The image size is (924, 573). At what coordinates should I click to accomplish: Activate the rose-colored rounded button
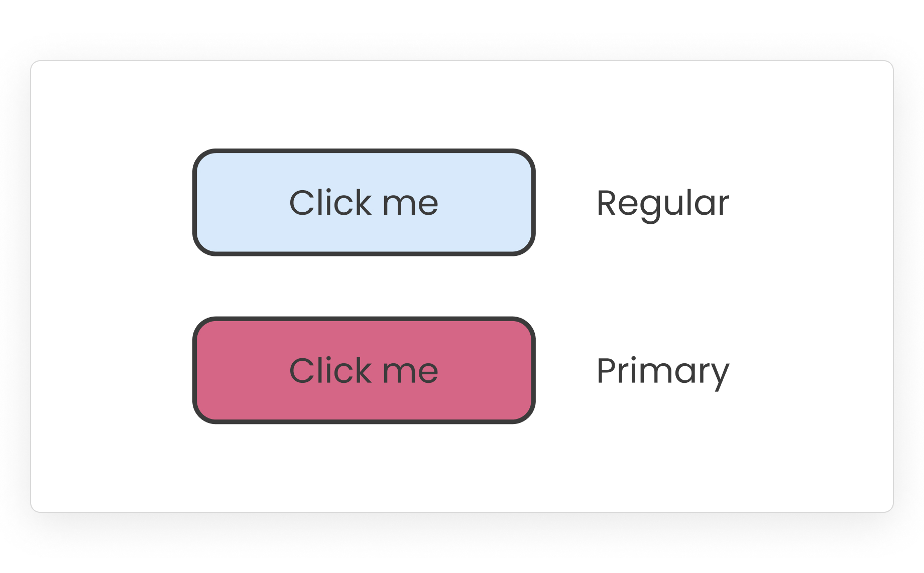(364, 370)
